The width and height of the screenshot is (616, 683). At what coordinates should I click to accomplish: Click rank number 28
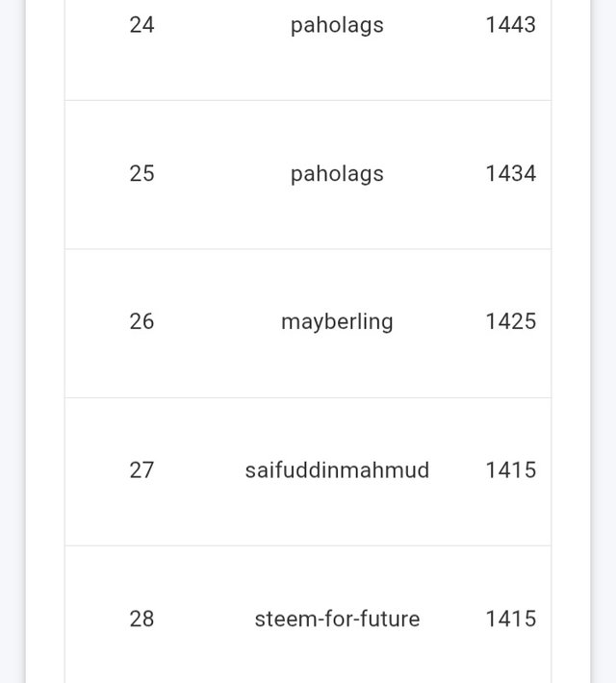coord(141,619)
